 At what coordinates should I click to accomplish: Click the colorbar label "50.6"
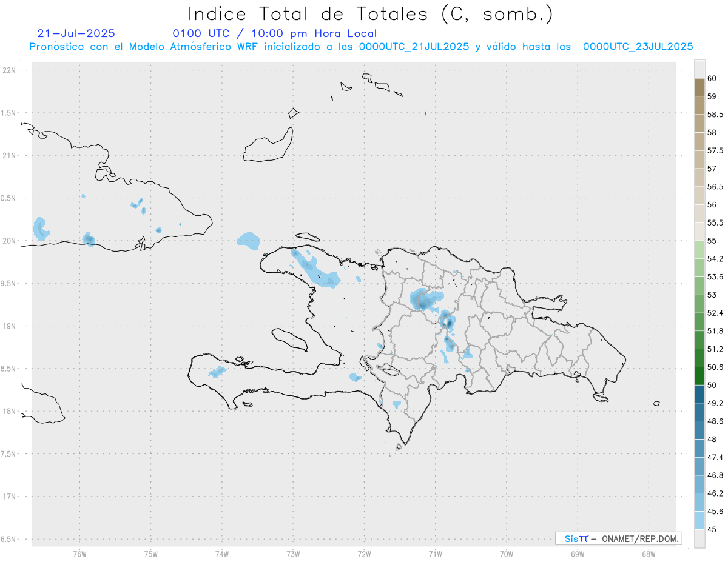(715, 367)
